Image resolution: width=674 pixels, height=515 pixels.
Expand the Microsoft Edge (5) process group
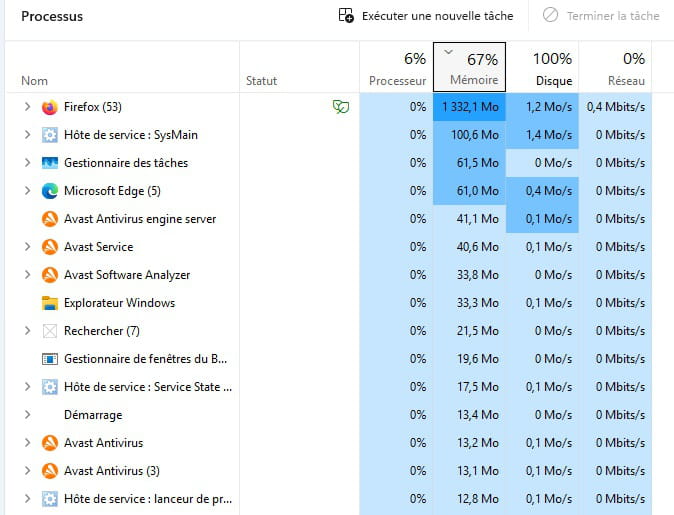pyautogui.click(x=27, y=191)
